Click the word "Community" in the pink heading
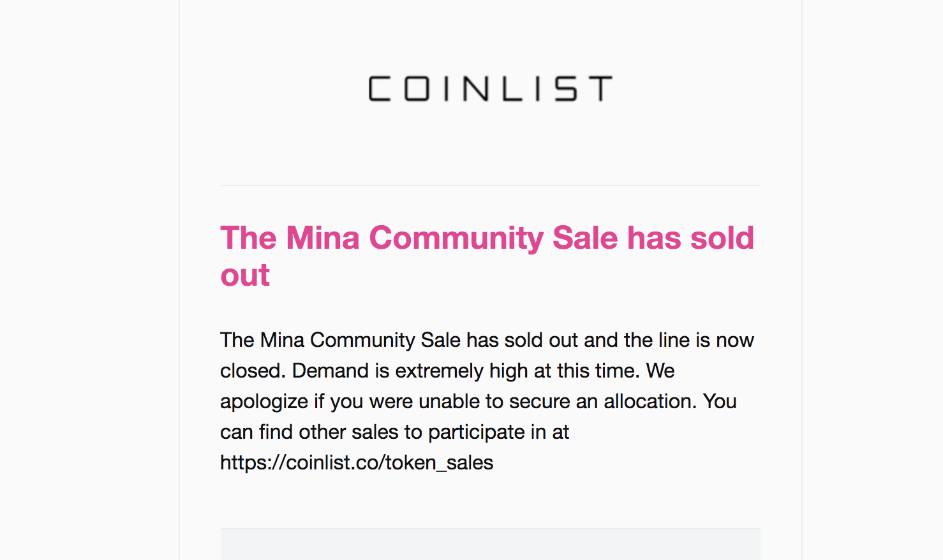943x560 pixels. [456, 238]
